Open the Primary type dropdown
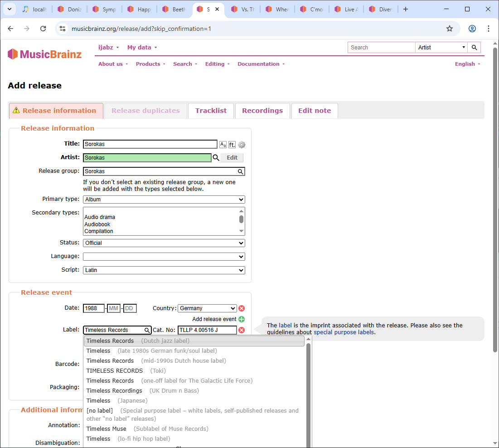This screenshot has height=448, width=499. point(164,200)
